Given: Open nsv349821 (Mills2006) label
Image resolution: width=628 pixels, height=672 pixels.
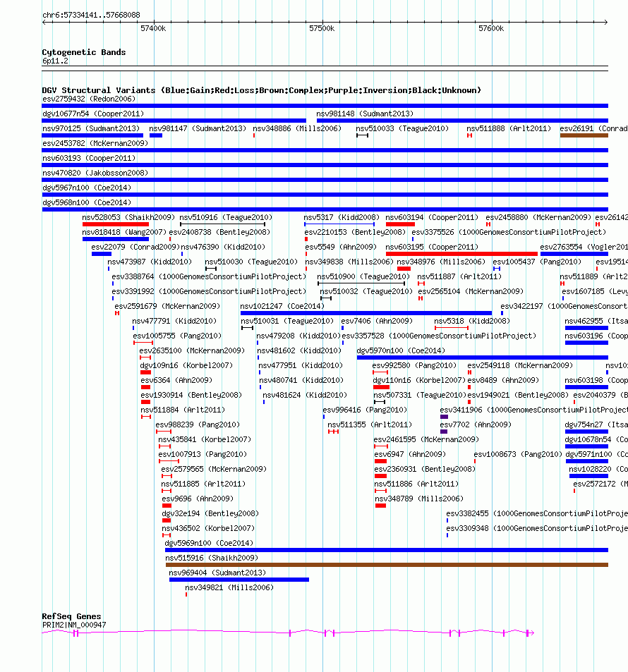Looking at the screenshot, I should click(x=229, y=587).
